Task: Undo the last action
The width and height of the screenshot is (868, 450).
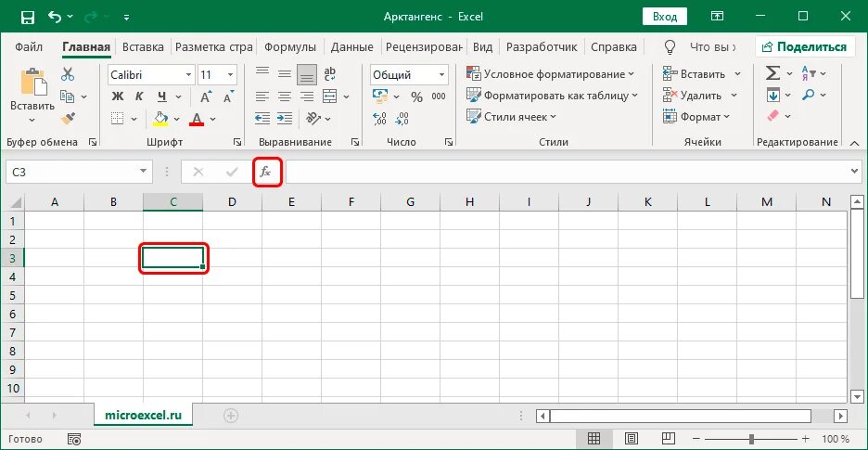Action: click(54, 17)
